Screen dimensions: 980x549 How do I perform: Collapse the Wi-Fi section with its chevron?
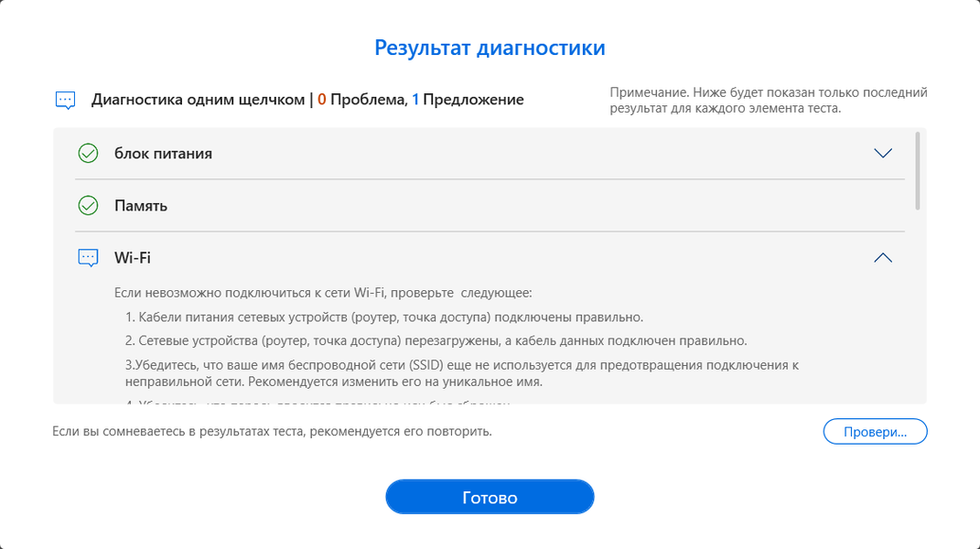click(882, 258)
